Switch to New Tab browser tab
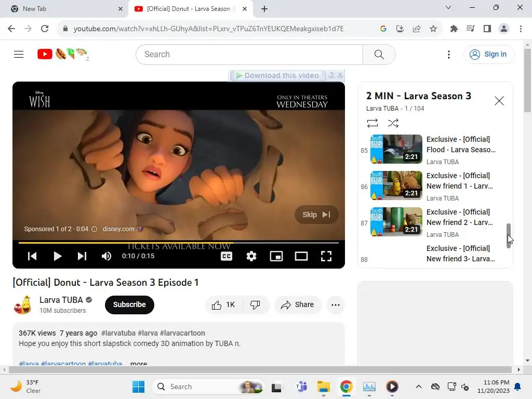Image resolution: width=532 pixels, height=399 pixels. pos(64,9)
